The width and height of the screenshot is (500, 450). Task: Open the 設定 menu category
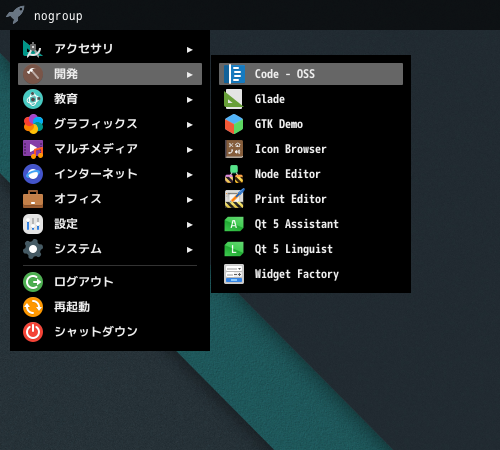[110, 224]
